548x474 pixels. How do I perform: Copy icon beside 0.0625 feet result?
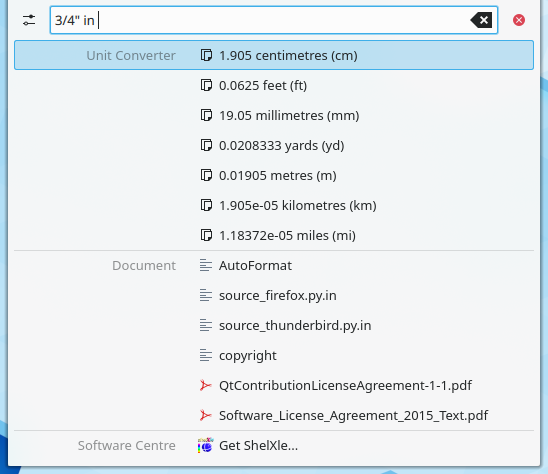[x=206, y=85]
